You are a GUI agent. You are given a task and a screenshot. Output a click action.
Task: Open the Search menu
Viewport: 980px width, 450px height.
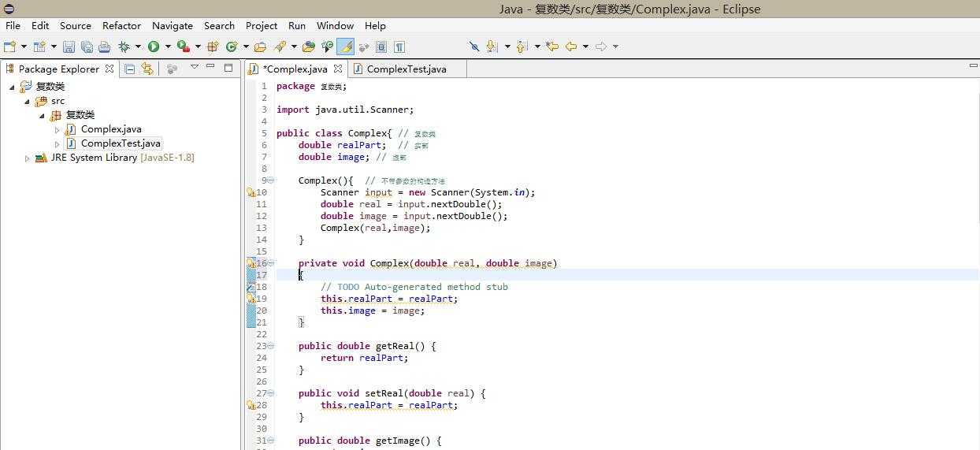click(x=219, y=25)
